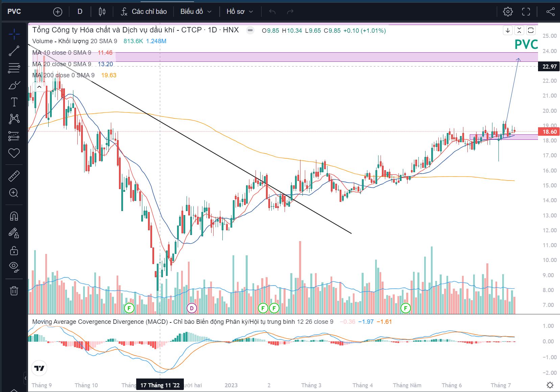Select the ruler measure tool
Viewport: 560px width, 392px height.
point(14,176)
